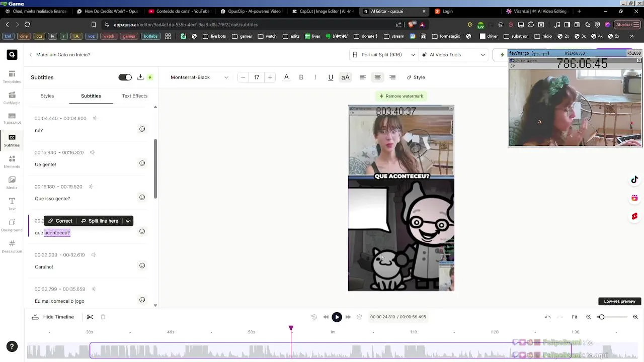Viewport: 644px width, 362px height.
Task: Click Correct in the word popup
Action: pos(60,221)
